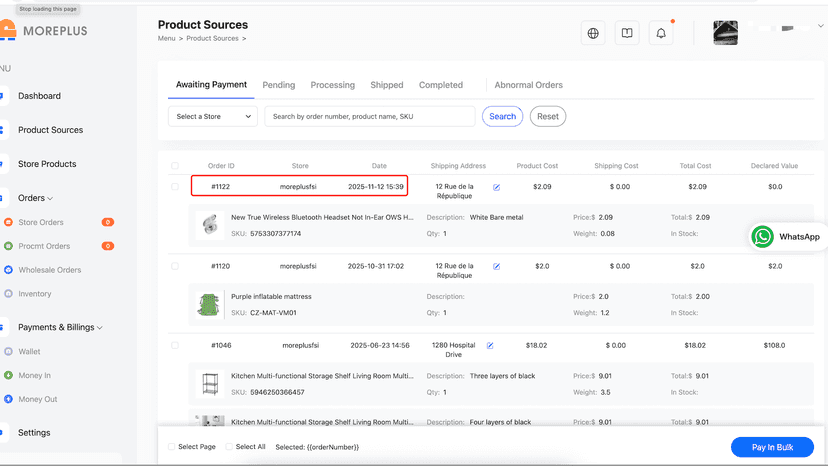The height and width of the screenshot is (466, 828).
Task: Click SKU 5946250366457
Action: (x=277, y=392)
